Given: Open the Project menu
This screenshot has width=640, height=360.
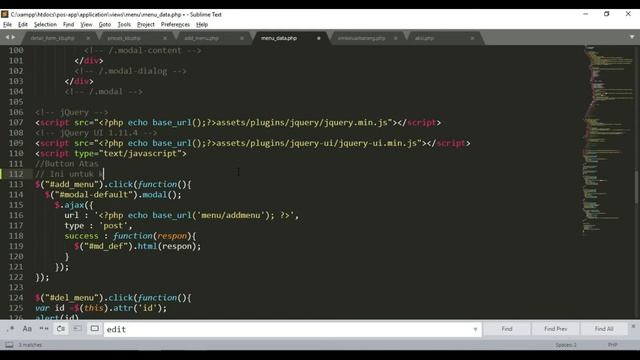Looking at the screenshot, I should tap(146, 24).
